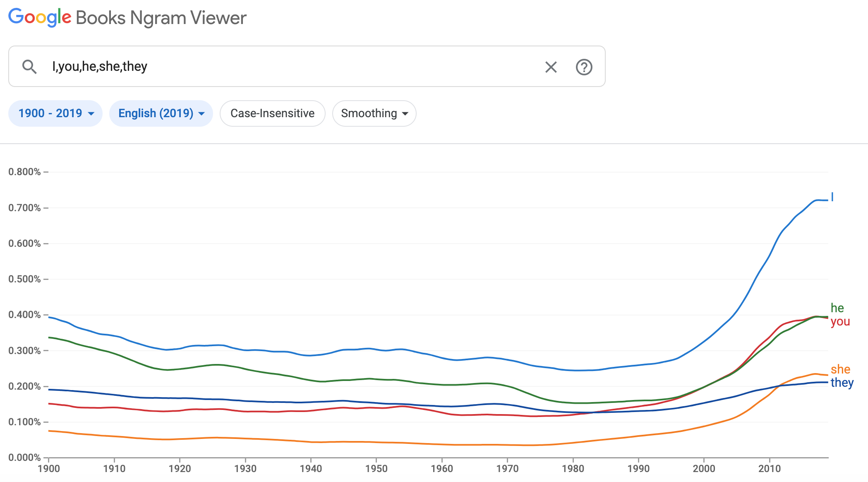The height and width of the screenshot is (482, 868).
Task: Select the orange "she" line label
Action: pos(840,369)
